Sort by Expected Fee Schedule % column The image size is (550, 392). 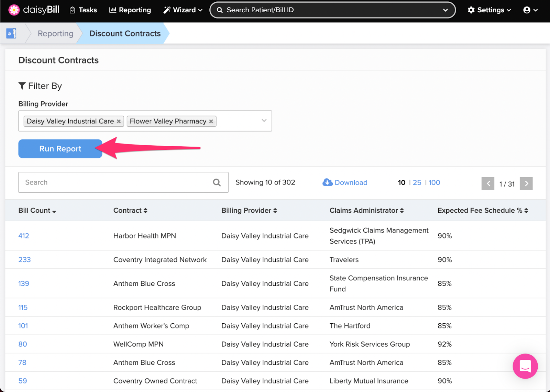point(483,211)
